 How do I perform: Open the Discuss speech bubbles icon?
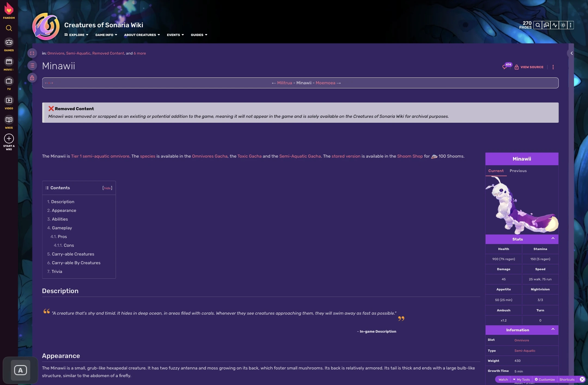point(546,25)
